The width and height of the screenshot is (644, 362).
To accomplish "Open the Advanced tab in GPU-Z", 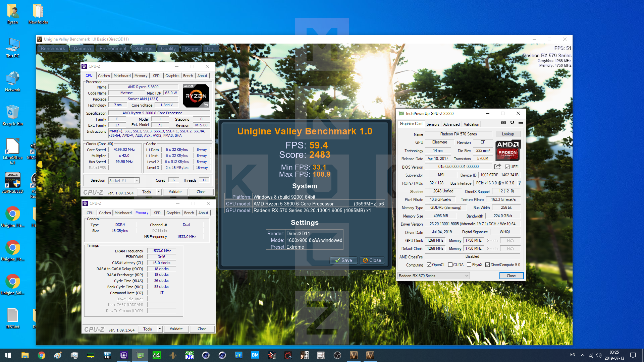I will (x=451, y=124).
